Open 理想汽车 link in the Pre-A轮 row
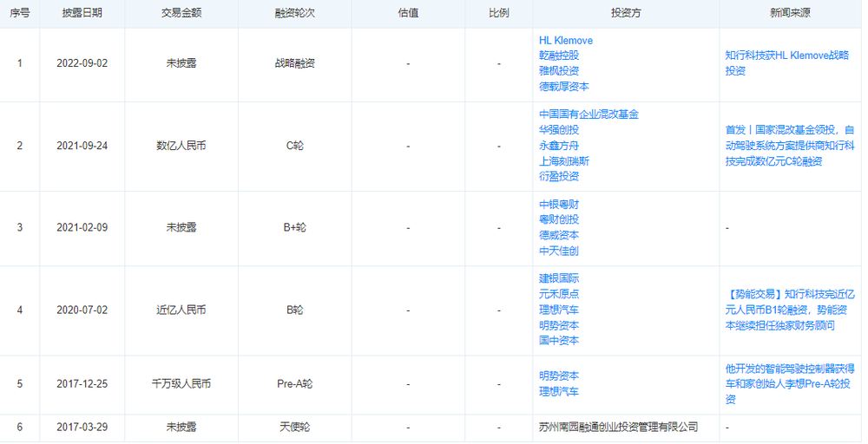Image resolution: width=868 pixels, height=444 pixels. click(559, 391)
